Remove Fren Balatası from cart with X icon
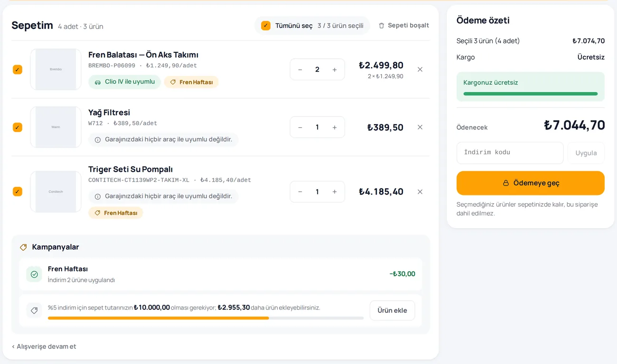Image resolution: width=617 pixels, height=364 pixels. [420, 69]
